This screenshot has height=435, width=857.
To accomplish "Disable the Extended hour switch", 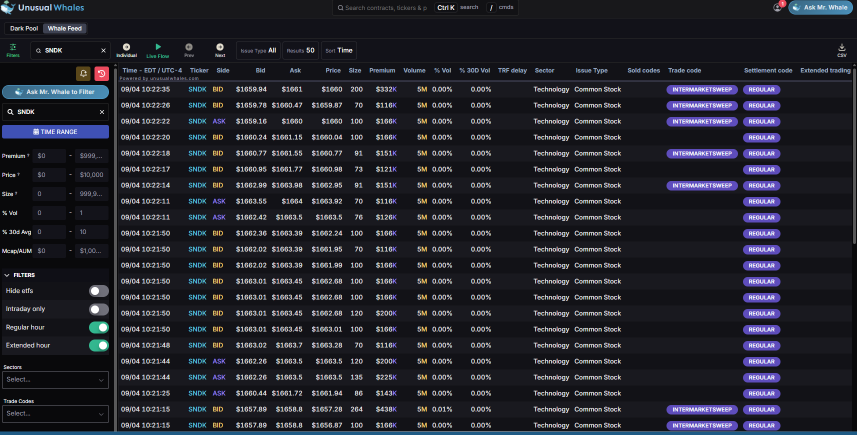I will 99,345.
